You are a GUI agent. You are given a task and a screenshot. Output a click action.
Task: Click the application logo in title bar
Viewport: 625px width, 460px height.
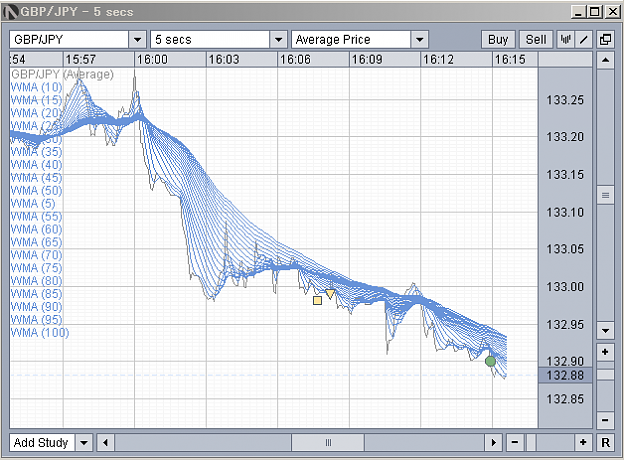[10, 12]
